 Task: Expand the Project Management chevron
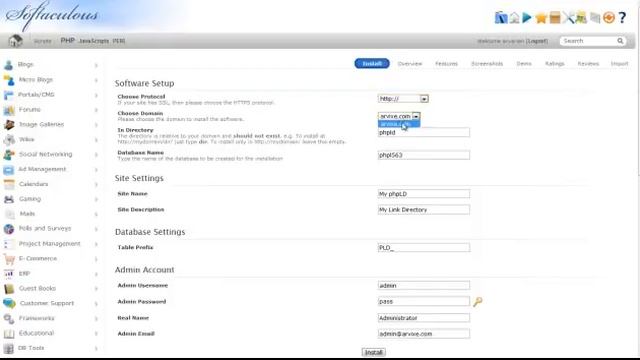click(x=96, y=244)
